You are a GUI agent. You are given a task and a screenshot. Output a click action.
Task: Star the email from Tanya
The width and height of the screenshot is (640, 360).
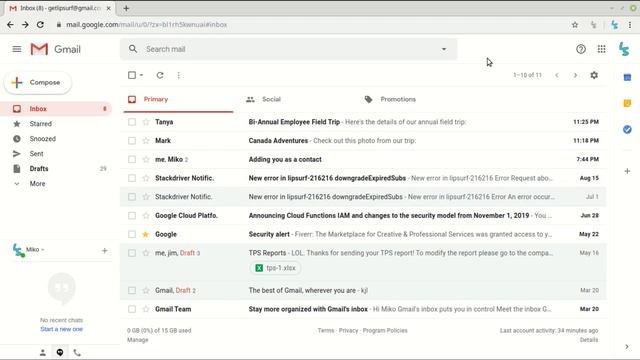point(146,122)
